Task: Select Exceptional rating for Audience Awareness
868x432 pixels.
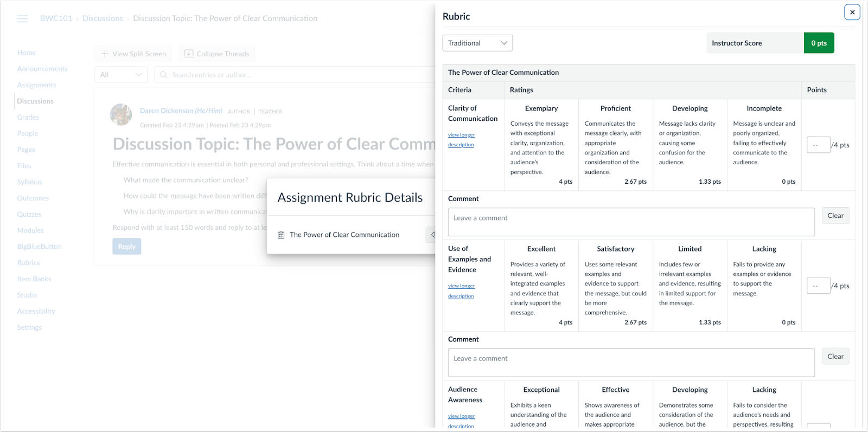Action: (541, 404)
